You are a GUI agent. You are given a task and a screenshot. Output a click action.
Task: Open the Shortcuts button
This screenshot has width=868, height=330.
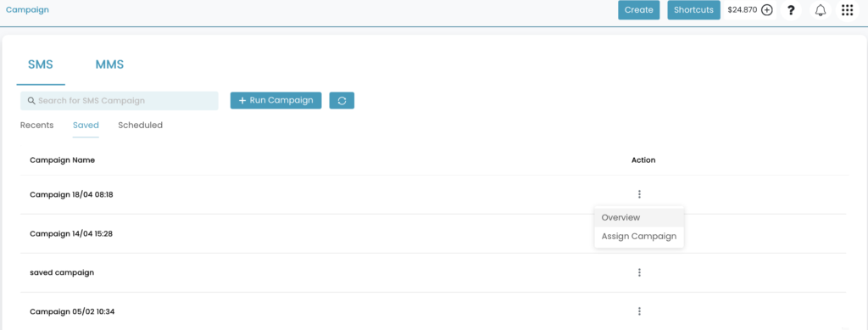[693, 10]
